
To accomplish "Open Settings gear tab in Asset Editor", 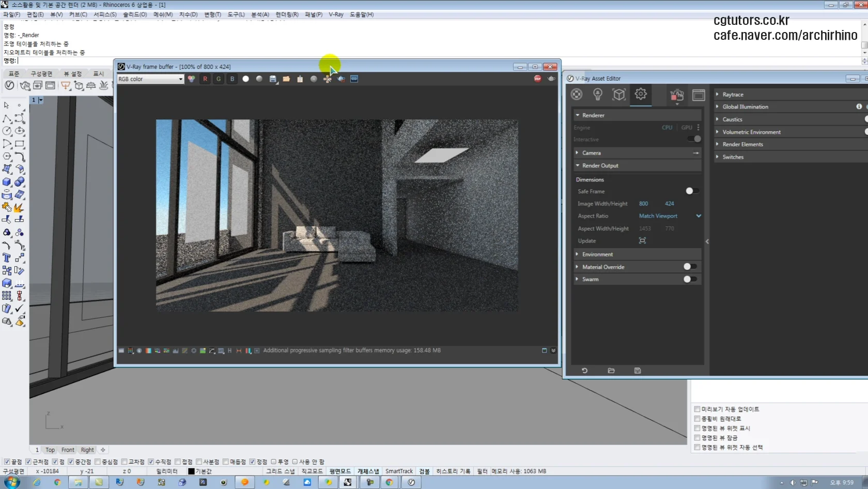I will click(x=641, y=94).
